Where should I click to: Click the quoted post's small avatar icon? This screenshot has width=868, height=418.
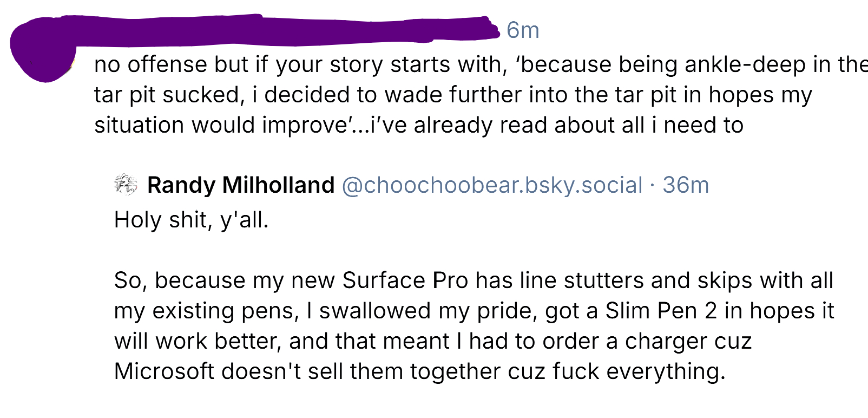(x=126, y=185)
